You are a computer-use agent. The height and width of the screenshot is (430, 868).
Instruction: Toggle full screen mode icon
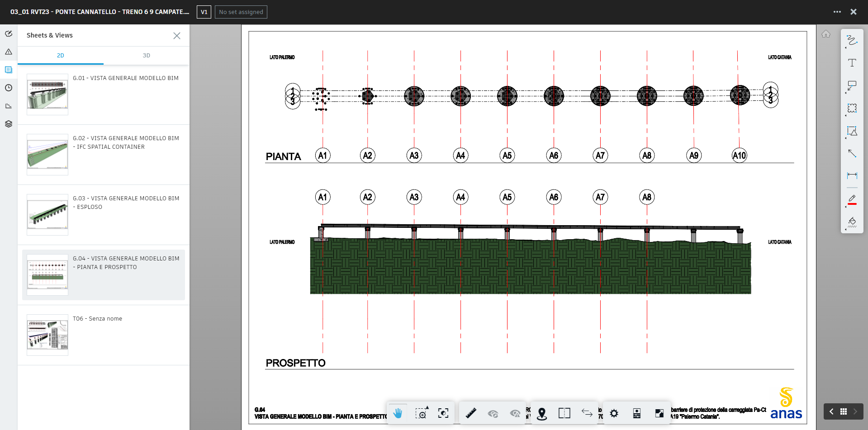659,413
